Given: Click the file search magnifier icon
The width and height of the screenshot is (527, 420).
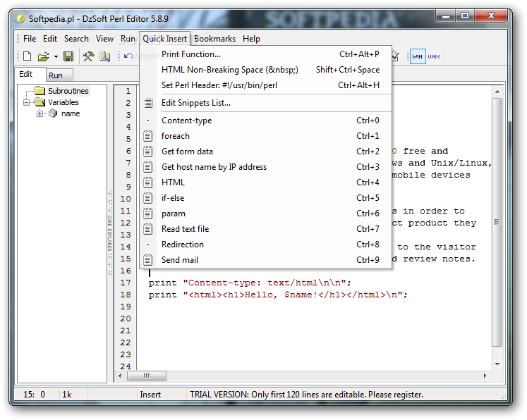Looking at the screenshot, I should [104, 56].
